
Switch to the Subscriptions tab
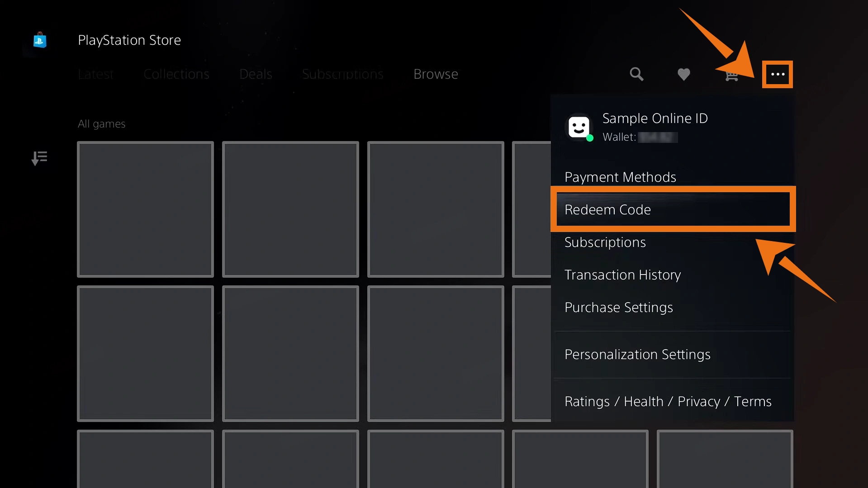[343, 74]
